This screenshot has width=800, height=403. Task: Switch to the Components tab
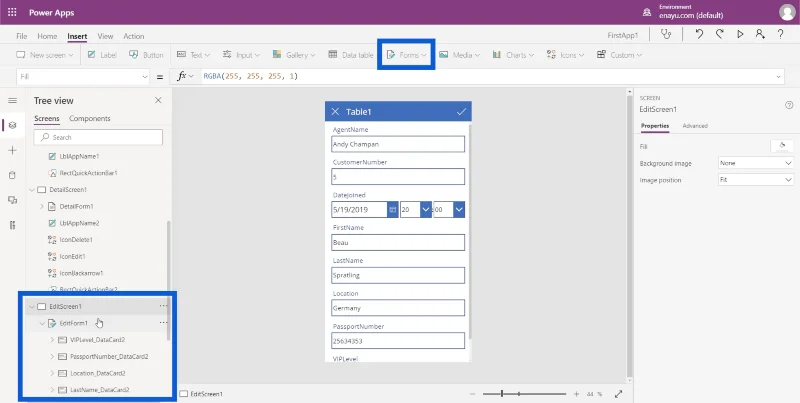tap(90, 118)
